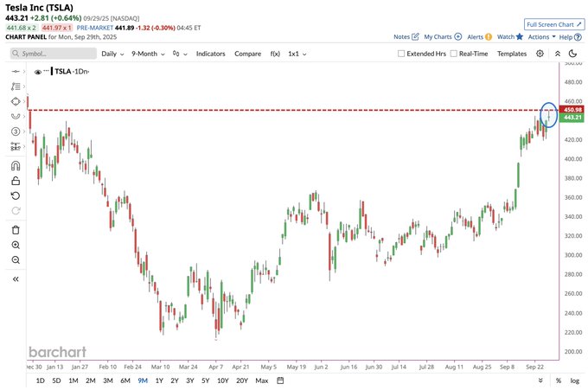Screen dimensions: 588x390
Task: Open the 9-Month period dropdown
Action: [148, 54]
